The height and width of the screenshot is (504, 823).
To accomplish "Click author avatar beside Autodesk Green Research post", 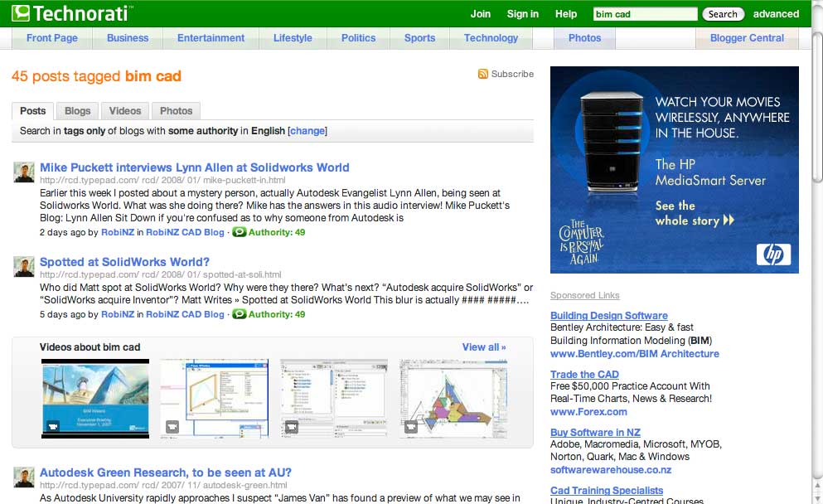I will tap(23, 477).
